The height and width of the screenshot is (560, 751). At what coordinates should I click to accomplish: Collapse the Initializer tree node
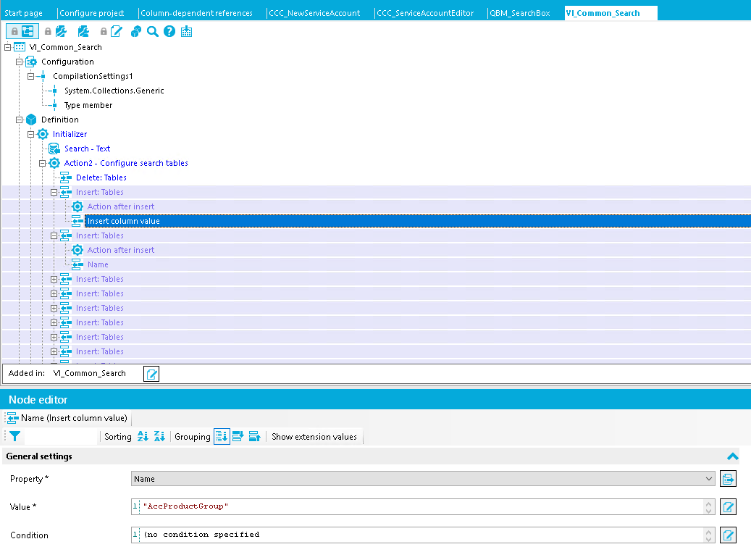pos(30,134)
